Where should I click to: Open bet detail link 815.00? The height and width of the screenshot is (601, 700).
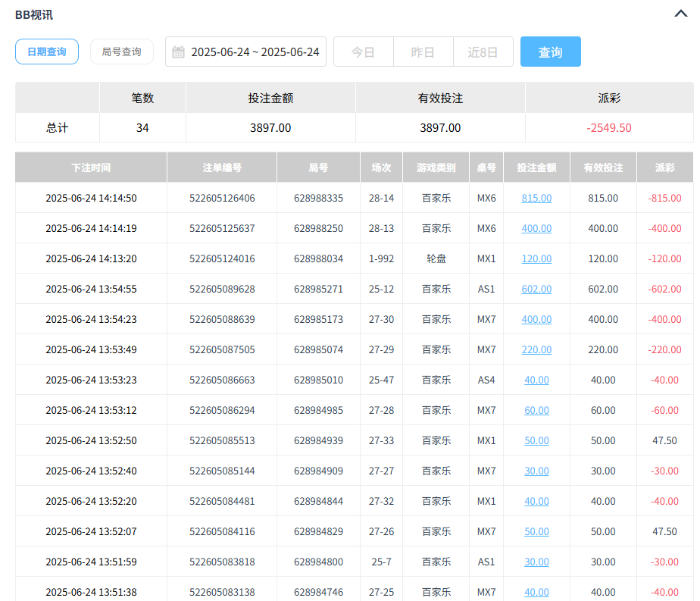536,198
